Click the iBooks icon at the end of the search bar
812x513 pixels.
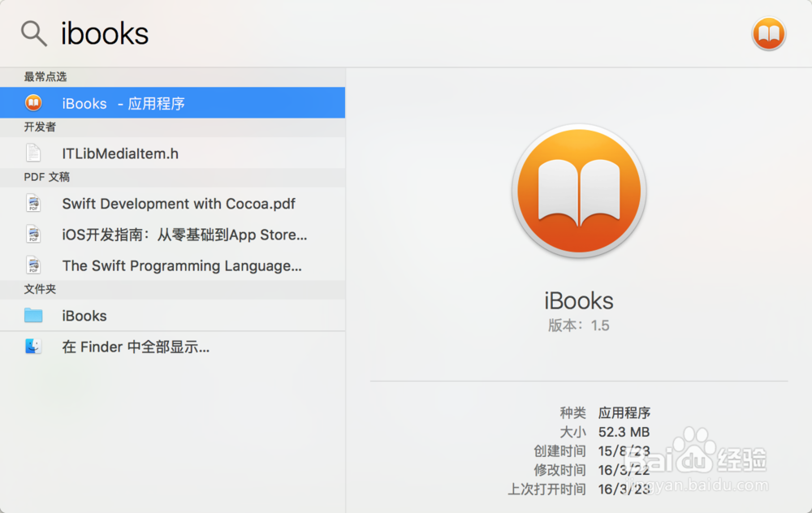point(768,33)
